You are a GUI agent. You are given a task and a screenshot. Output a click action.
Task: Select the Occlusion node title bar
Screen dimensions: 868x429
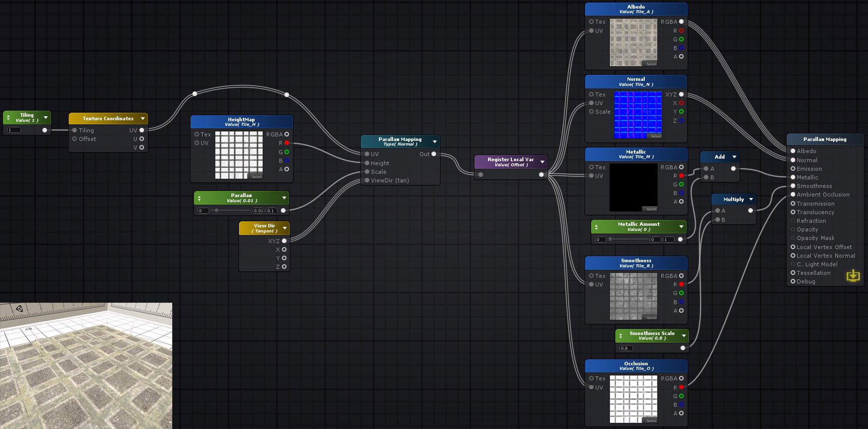(x=636, y=366)
